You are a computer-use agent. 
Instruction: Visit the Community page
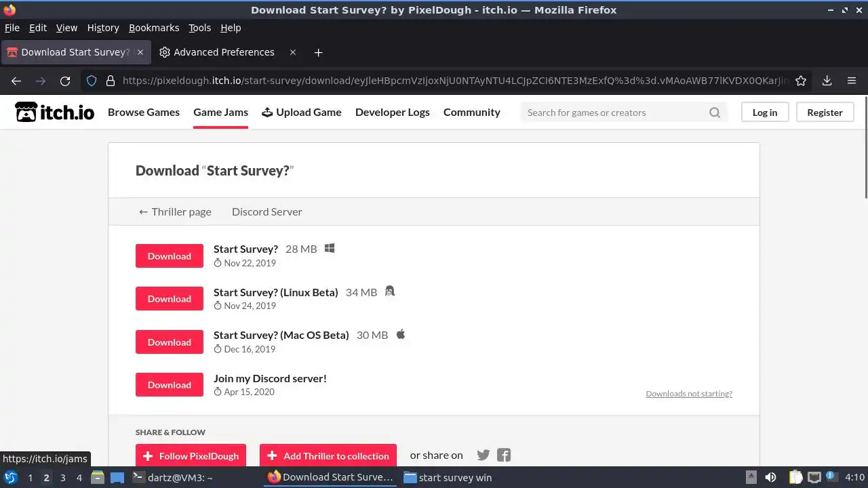coord(472,113)
